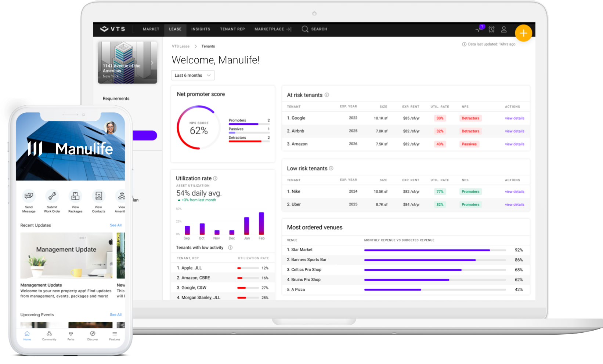The height and width of the screenshot is (364, 603).
Task: Click view details for Google
Action: [x=514, y=118]
